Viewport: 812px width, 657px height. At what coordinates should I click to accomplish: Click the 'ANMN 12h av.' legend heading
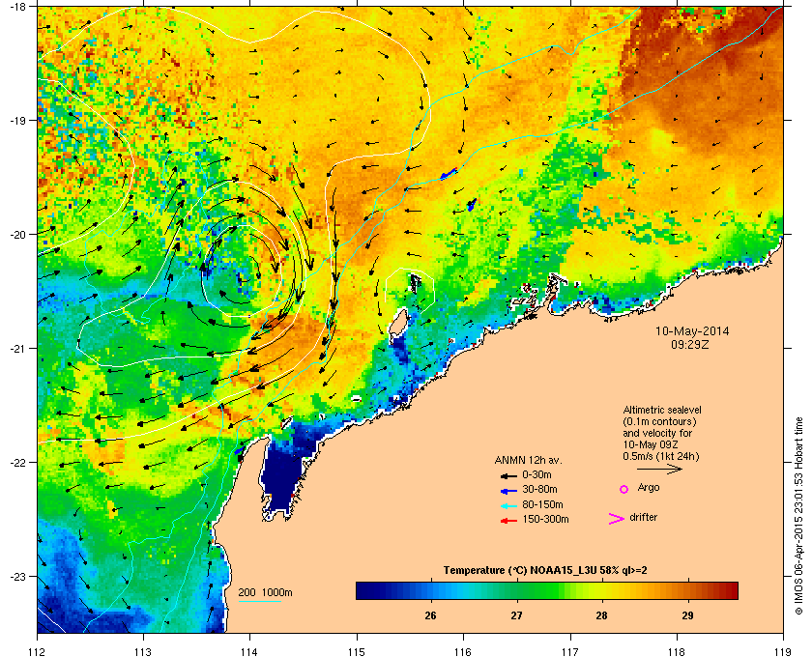(x=528, y=460)
